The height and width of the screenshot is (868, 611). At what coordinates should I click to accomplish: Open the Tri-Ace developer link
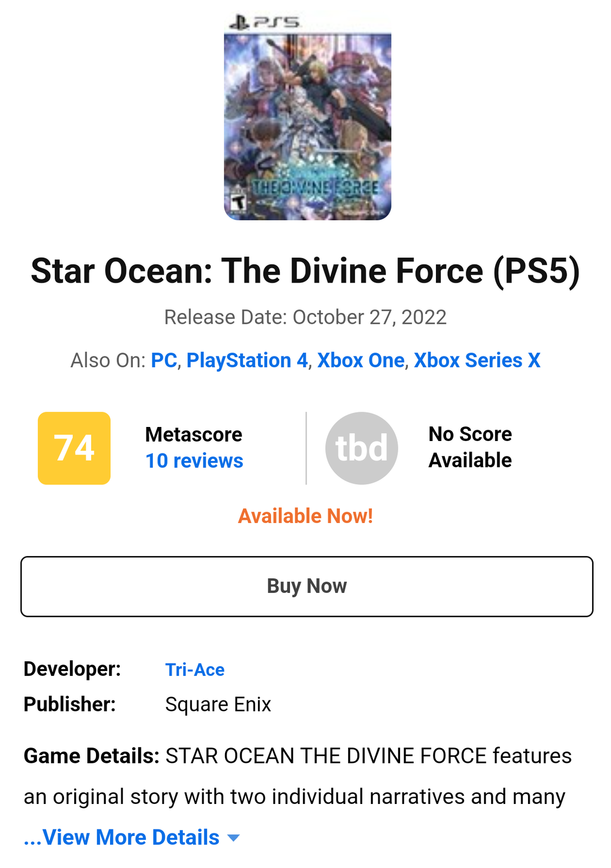point(195,670)
